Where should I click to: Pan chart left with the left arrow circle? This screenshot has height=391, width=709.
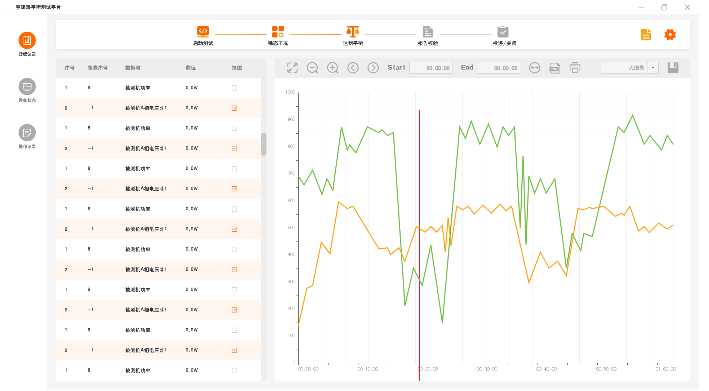point(353,68)
